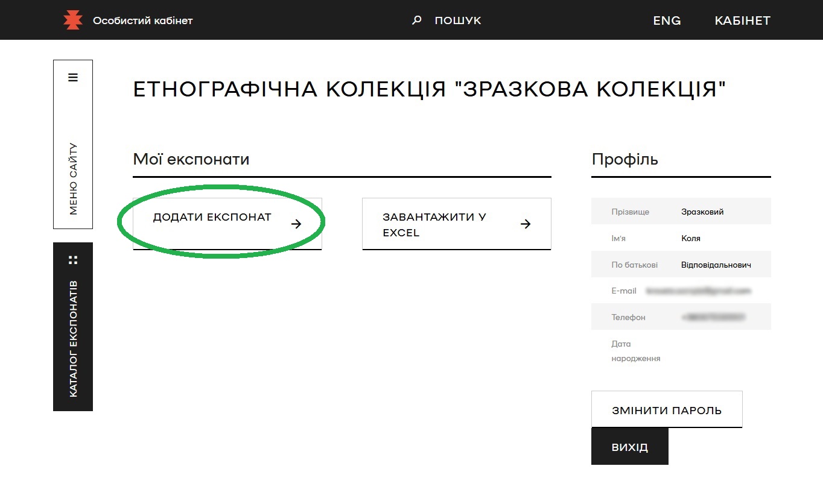
Task: Open the hamburger menu icon
Action: [73, 77]
